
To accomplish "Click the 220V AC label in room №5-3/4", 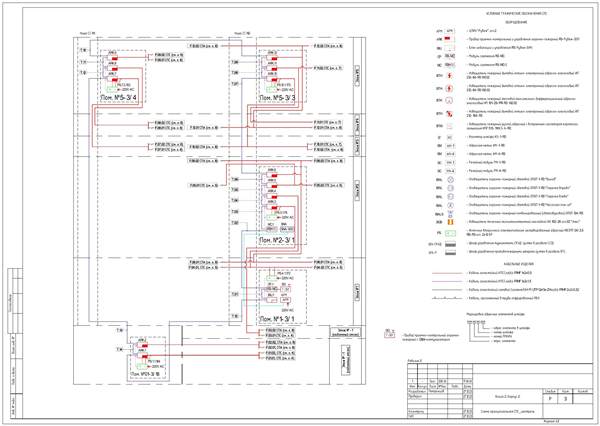I will point(126,89).
